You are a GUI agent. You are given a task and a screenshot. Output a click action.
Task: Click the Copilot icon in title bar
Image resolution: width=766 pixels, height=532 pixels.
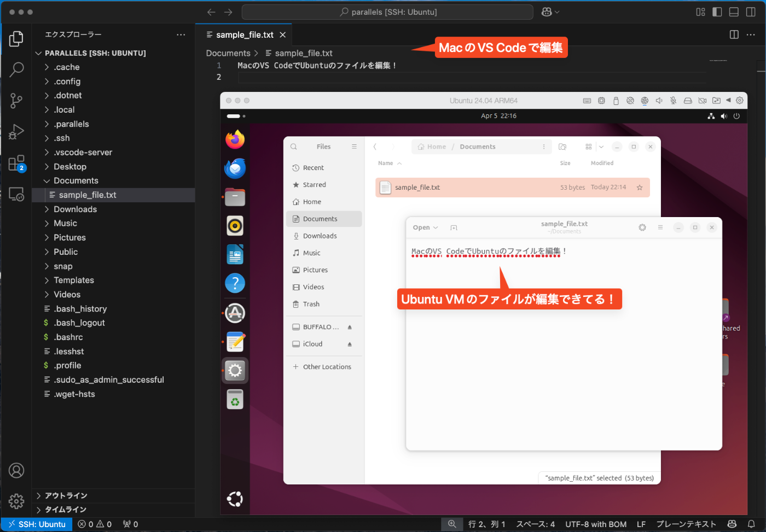coord(547,12)
